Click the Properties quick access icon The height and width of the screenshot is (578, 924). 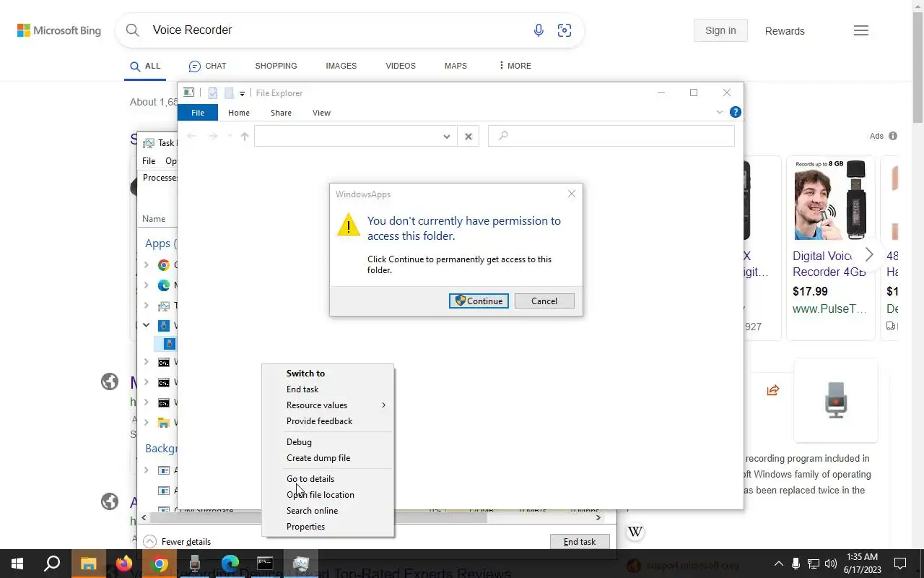(213, 93)
